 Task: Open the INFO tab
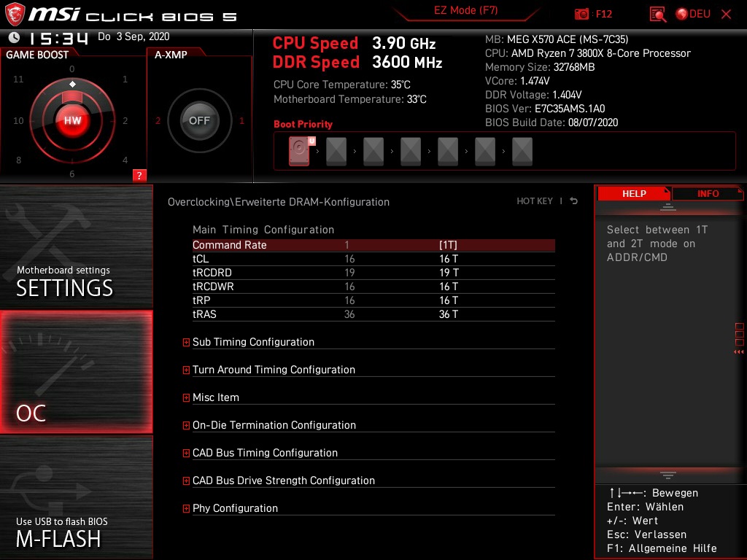708,194
